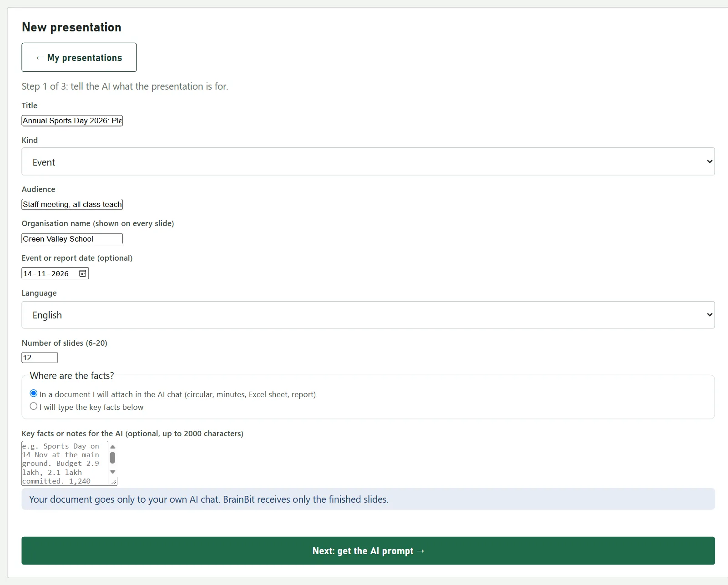Click the date field value 14-11-2026
728x585 pixels.
pos(46,273)
